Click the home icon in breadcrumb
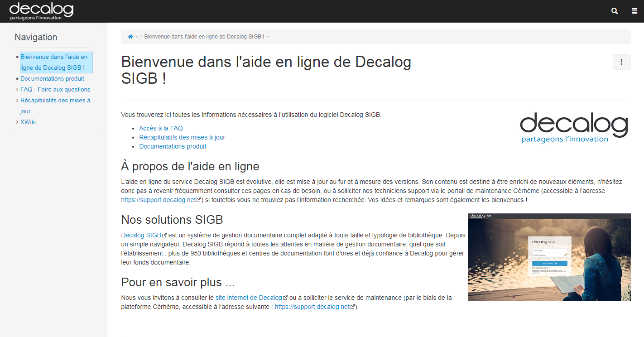Screen dimensions: 644x337 click(x=130, y=36)
